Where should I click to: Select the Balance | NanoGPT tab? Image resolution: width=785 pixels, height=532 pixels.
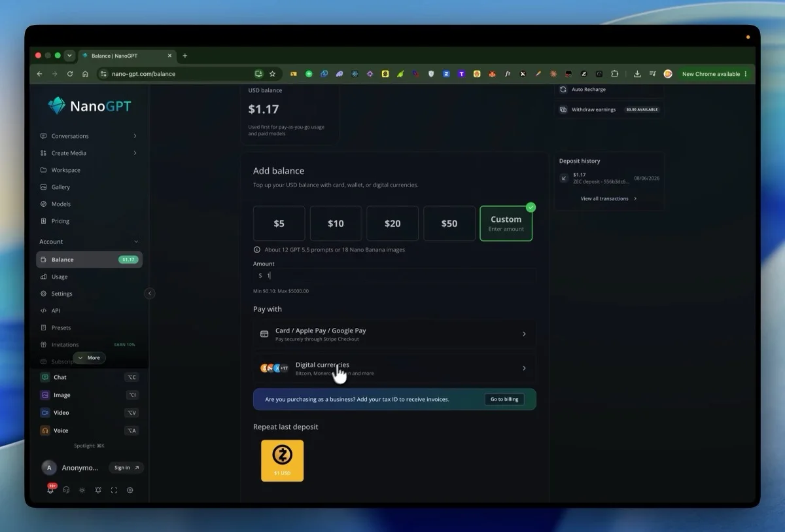[x=127, y=56]
